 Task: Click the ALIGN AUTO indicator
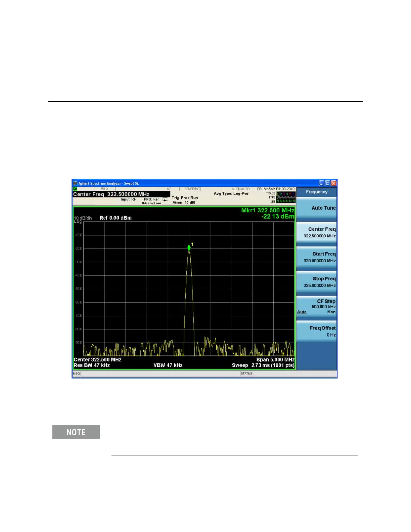[240, 189]
